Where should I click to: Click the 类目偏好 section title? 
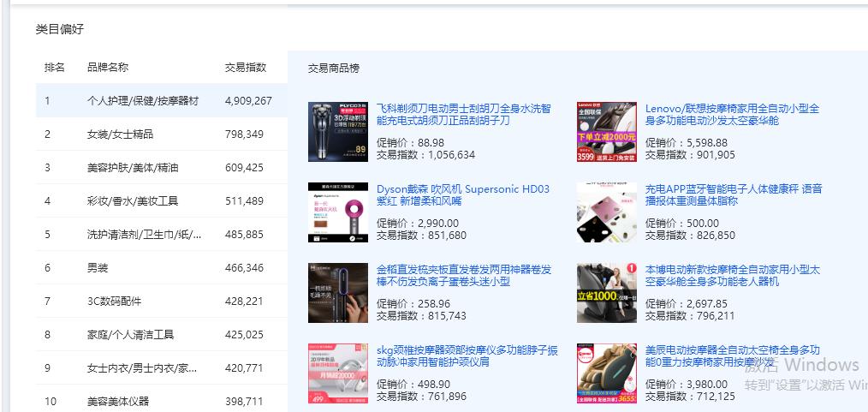pyautogui.click(x=60, y=29)
